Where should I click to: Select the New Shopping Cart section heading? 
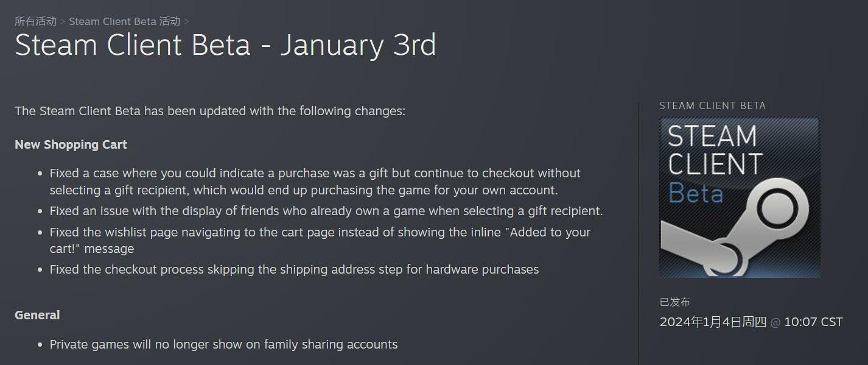coord(71,144)
